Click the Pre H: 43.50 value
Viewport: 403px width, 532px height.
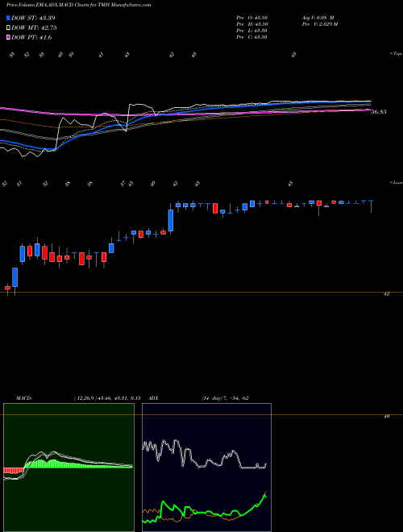click(x=252, y=24)
